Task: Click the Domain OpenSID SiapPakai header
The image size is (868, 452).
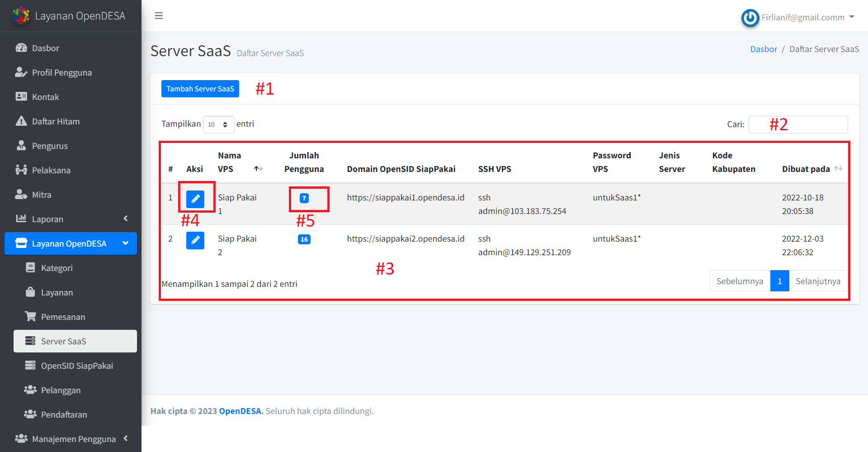Action: (x=401, y=169)
